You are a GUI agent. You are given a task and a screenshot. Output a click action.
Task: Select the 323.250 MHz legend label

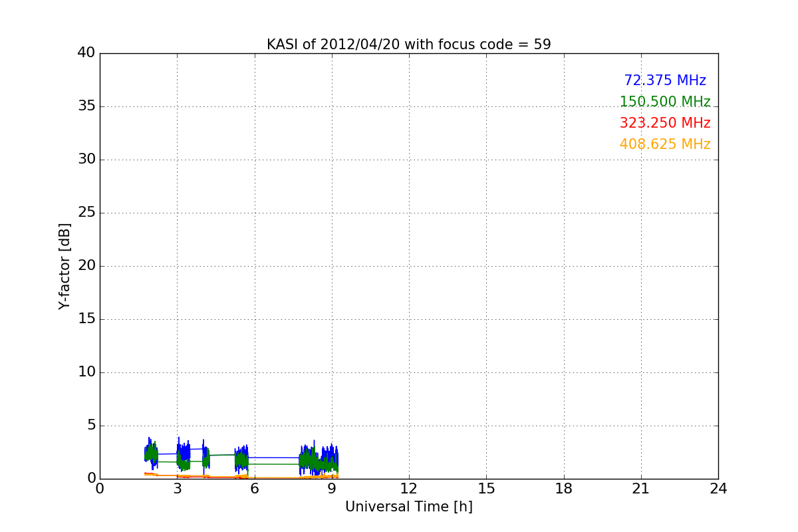665,123
